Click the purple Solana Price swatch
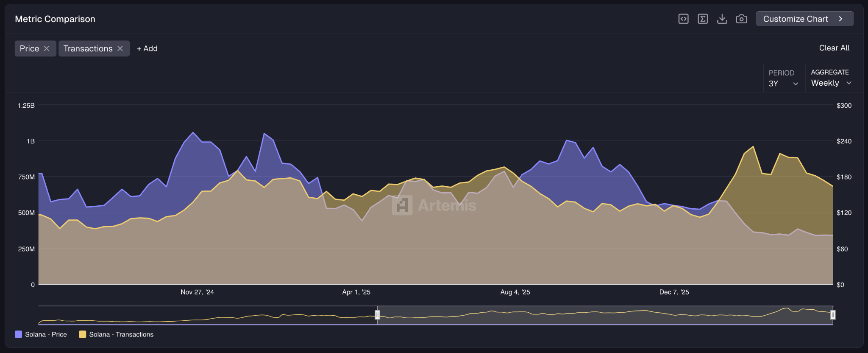The image size is (868, 353). (18, 334)
